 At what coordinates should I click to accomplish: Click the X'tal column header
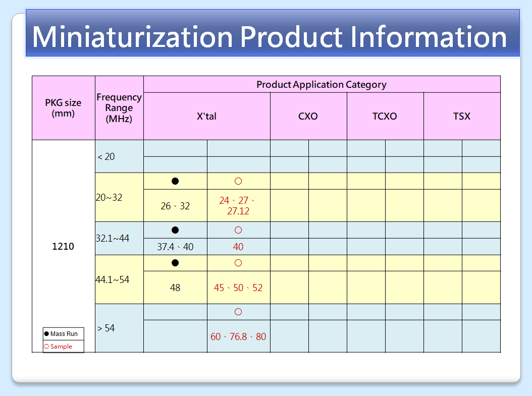tap(207, 116)
